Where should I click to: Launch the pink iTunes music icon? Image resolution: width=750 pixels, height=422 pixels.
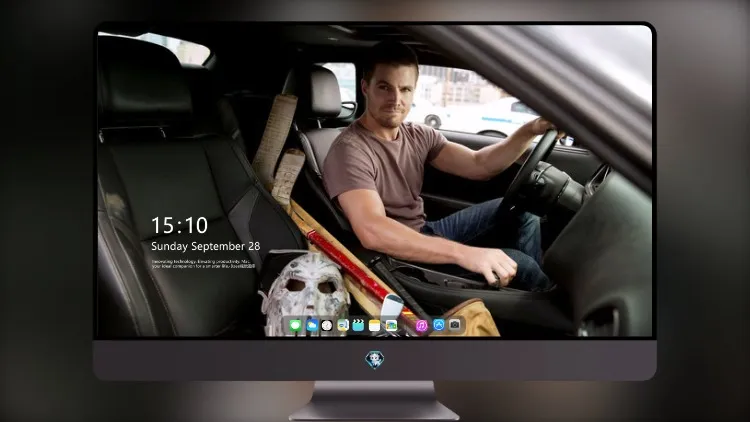tap(421, 326)
